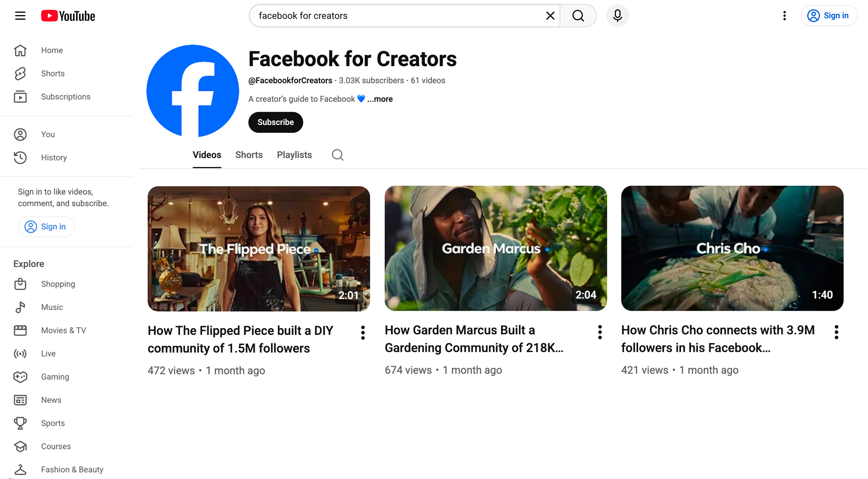Open Live in Explore section
The height and width of the screenshot is (479, 868).
click(48, 354)
